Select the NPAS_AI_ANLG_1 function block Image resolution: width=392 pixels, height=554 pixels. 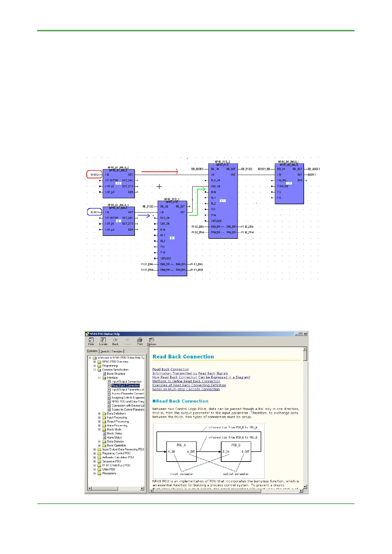(x=118, y=221)
